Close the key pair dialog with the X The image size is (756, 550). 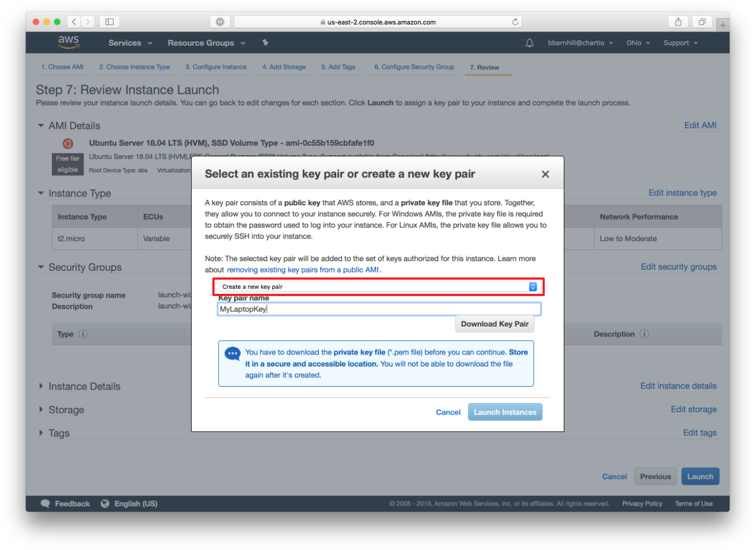(545, 174)
